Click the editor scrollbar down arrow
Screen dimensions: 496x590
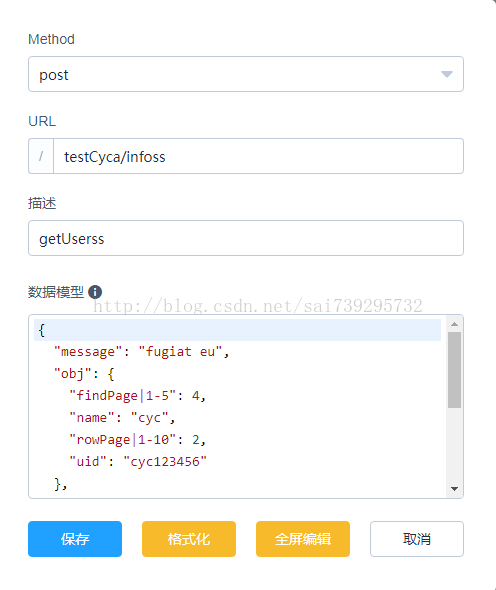pos(454,489)
